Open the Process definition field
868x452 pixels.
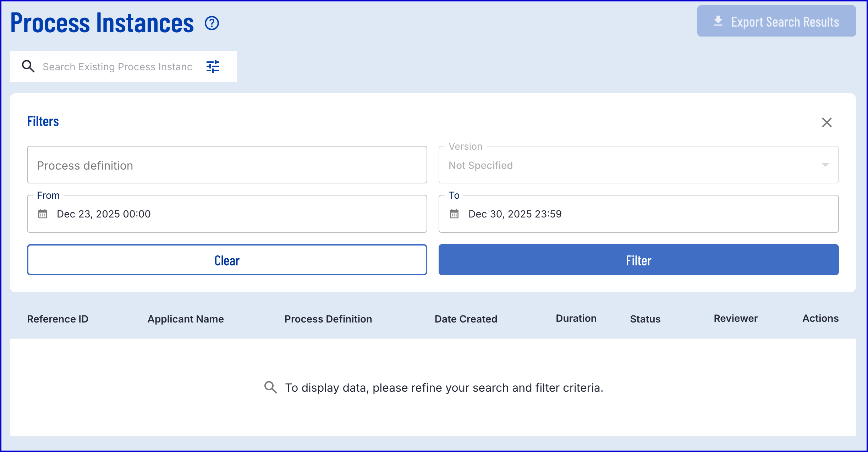pos(227,165)
